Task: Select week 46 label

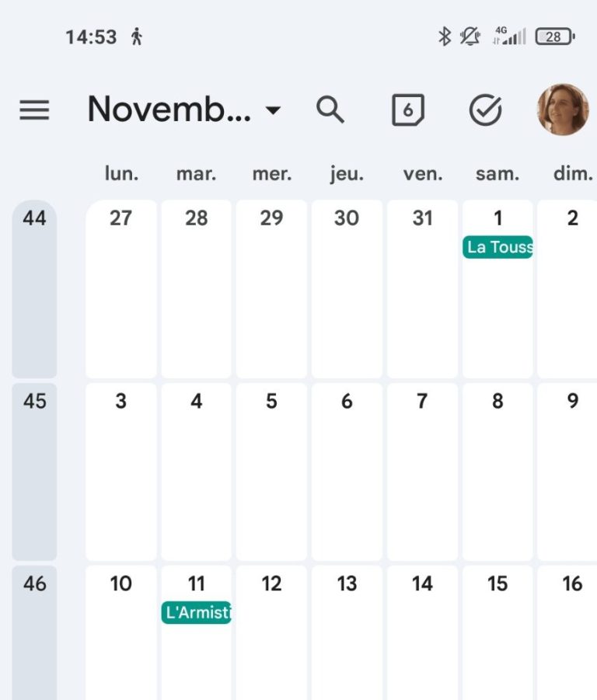Action: click(x=34, y=584)
